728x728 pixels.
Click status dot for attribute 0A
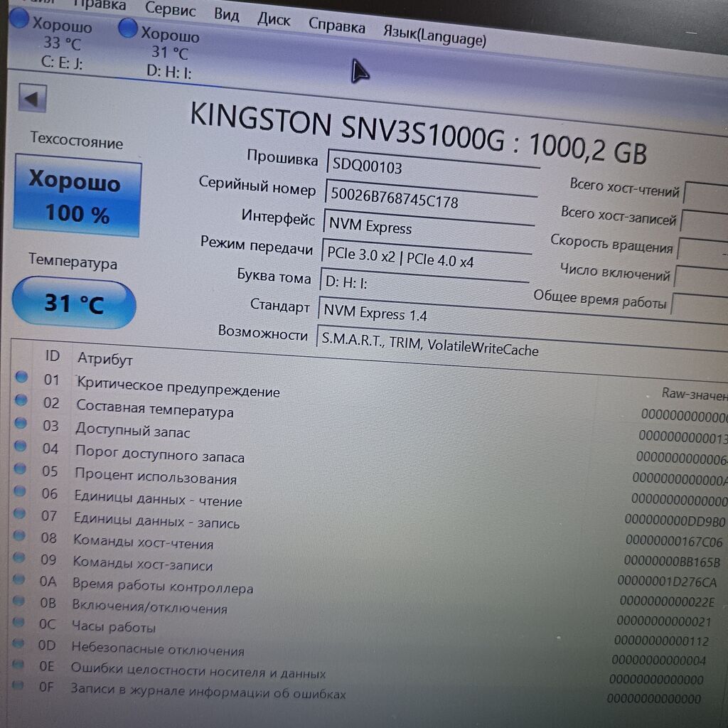[18, 579]
